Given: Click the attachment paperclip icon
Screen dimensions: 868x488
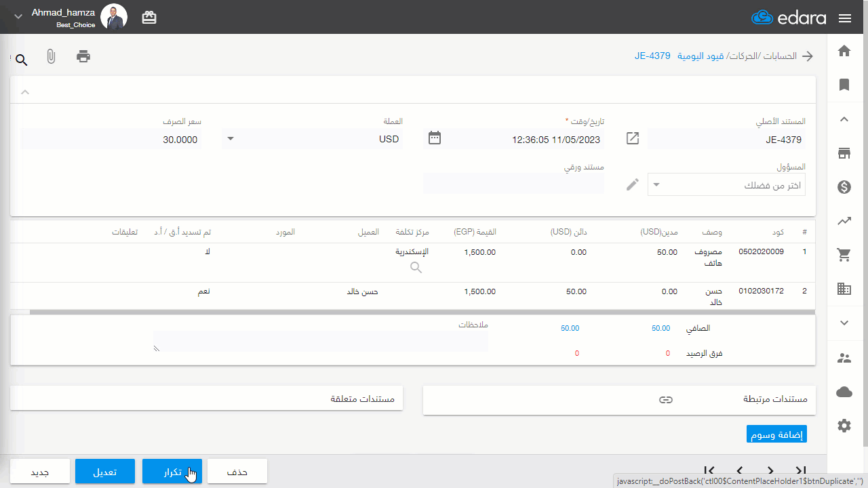Looking at the screenshot, I should tap(51, 56).
